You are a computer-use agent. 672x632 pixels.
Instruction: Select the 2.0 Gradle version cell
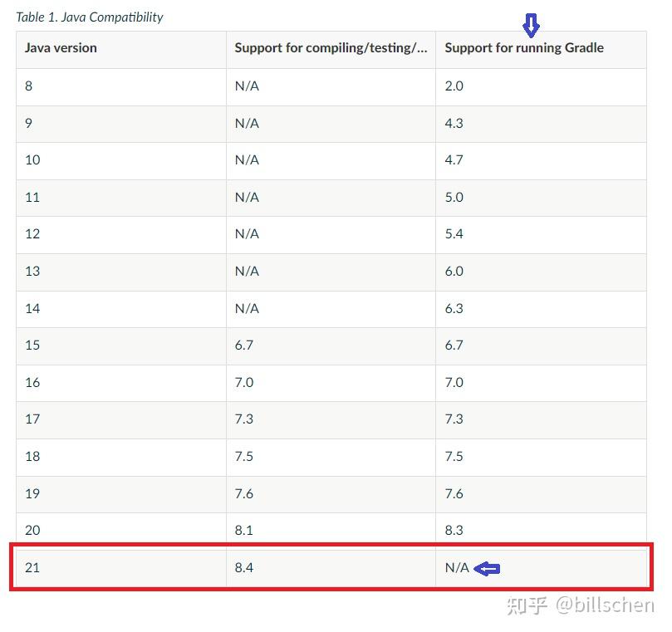tap(541, 87)
